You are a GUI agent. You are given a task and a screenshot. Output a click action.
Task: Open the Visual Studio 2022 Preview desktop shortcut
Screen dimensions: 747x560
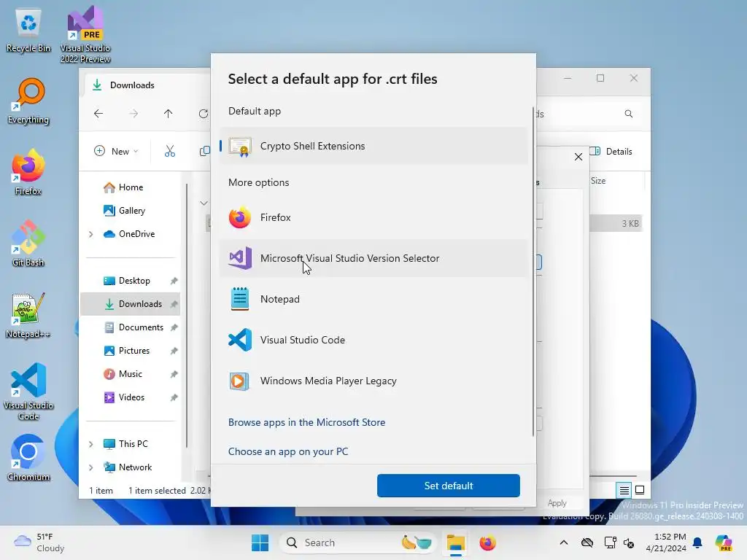[x=85, y=34]
